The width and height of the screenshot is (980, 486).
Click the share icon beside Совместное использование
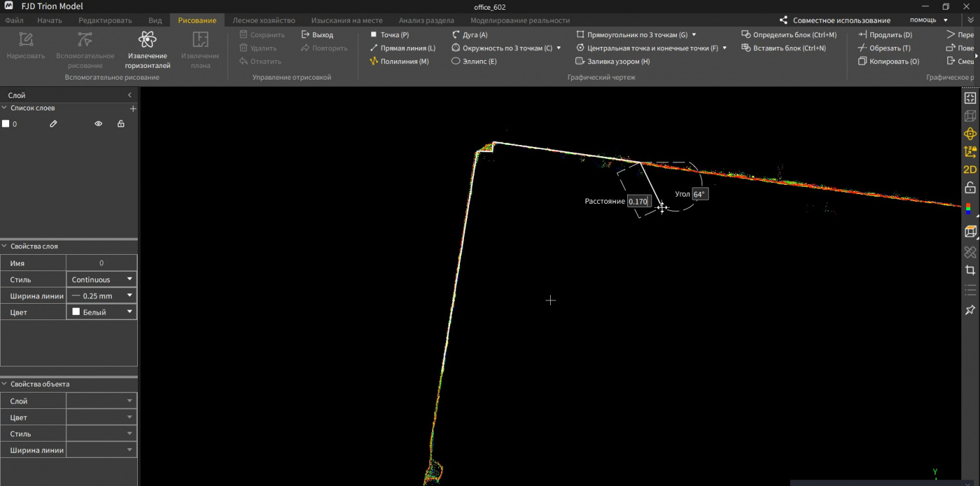coord(783,20)
